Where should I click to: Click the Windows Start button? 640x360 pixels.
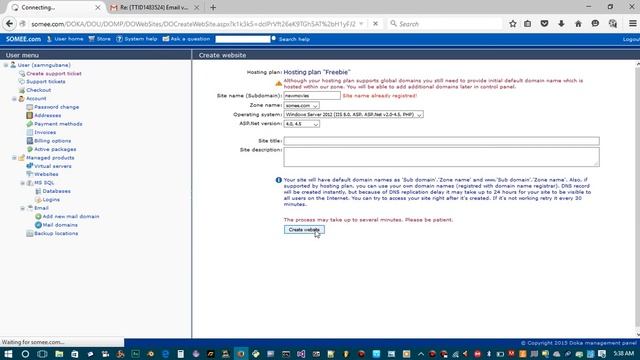[8, 354]
